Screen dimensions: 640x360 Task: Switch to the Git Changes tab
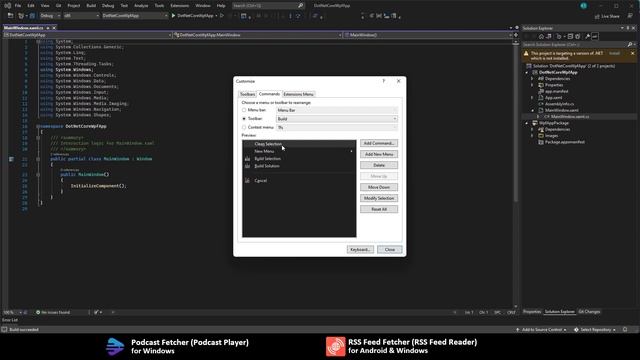[589, 312]
